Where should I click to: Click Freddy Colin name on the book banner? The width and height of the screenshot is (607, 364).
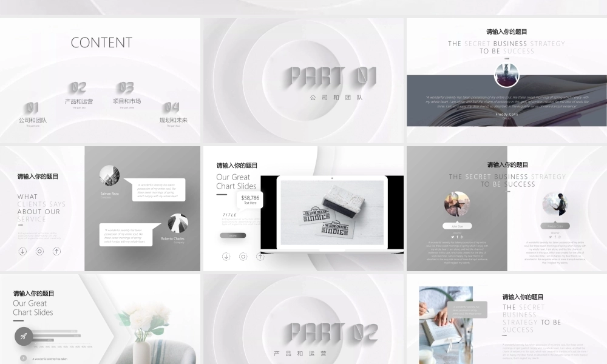[507, 114]
